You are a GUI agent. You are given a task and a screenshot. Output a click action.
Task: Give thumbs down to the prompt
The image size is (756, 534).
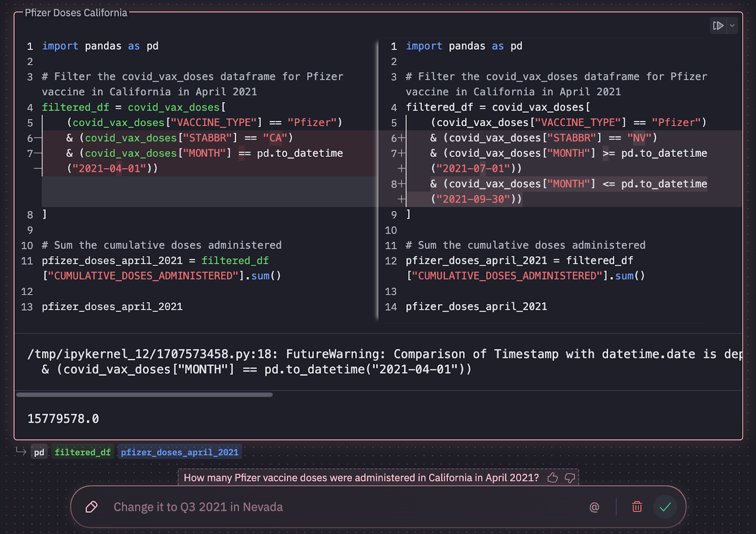click(570, 478)
